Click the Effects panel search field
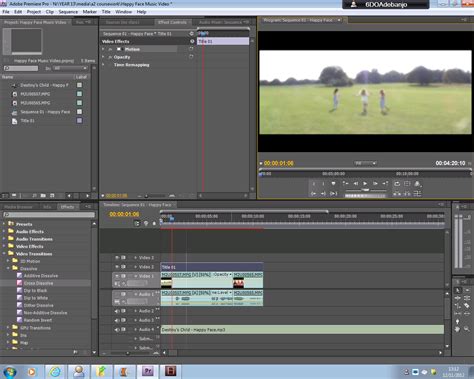This screenshot has width=474, height=379. [x=49, y=215]
